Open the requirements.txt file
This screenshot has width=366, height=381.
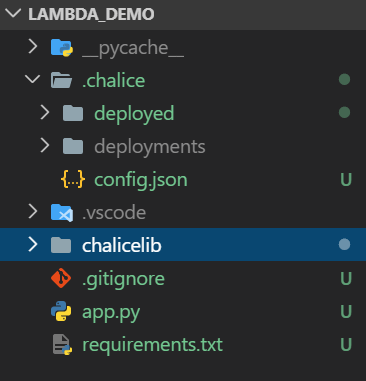tap(153, 345)
